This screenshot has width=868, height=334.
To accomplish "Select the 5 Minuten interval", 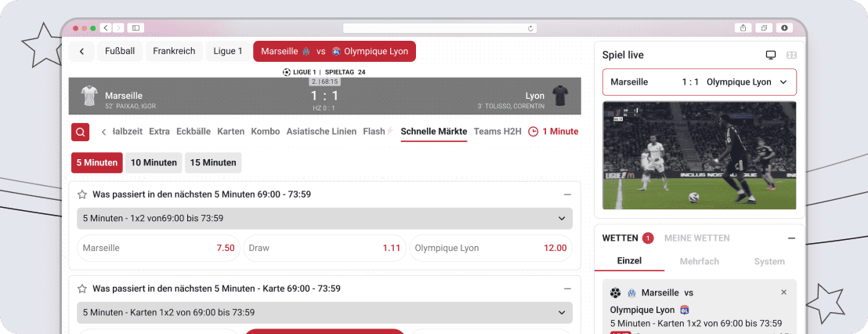I will 97,163.
